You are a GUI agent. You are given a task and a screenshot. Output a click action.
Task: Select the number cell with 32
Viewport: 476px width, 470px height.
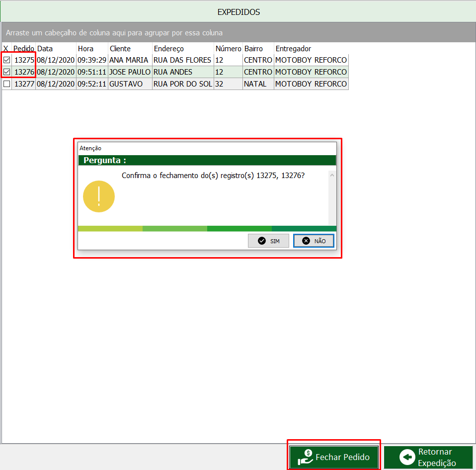pyautogui.click(x=228, y=84)
